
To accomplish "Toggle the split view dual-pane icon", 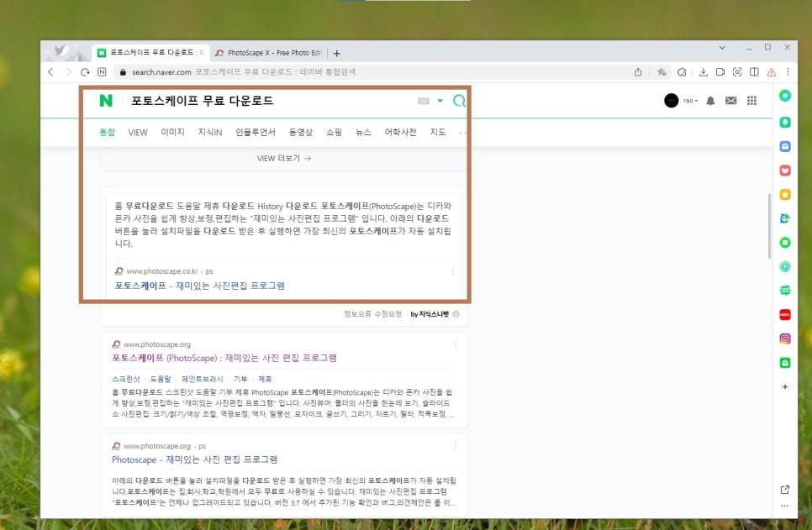I will 755,72.
